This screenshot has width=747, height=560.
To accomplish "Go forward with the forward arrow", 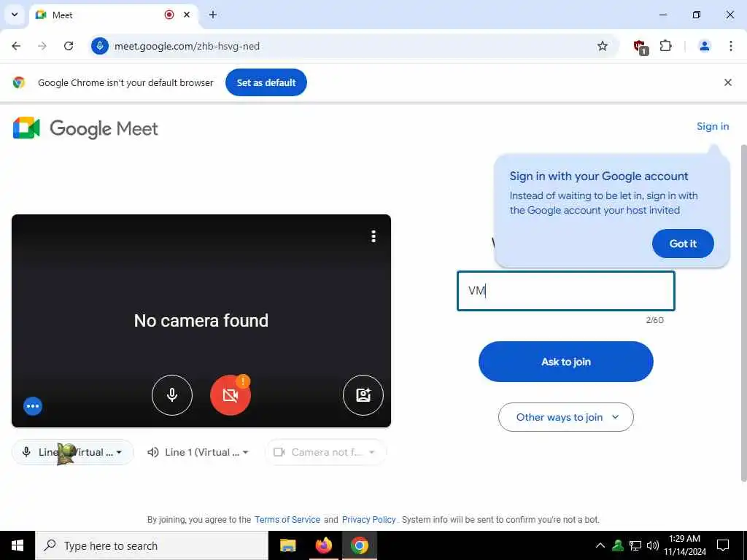I will coord(42,46).
